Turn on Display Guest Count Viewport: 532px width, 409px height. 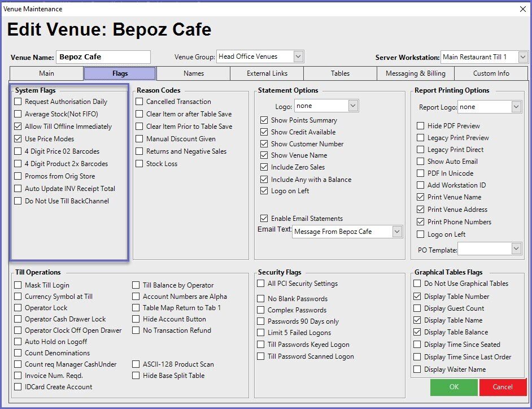click(417, 308)
